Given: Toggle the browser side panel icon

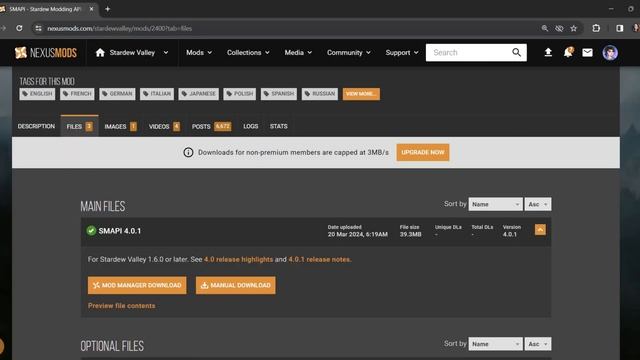Looking at the screenshot, I should (620, 28).
